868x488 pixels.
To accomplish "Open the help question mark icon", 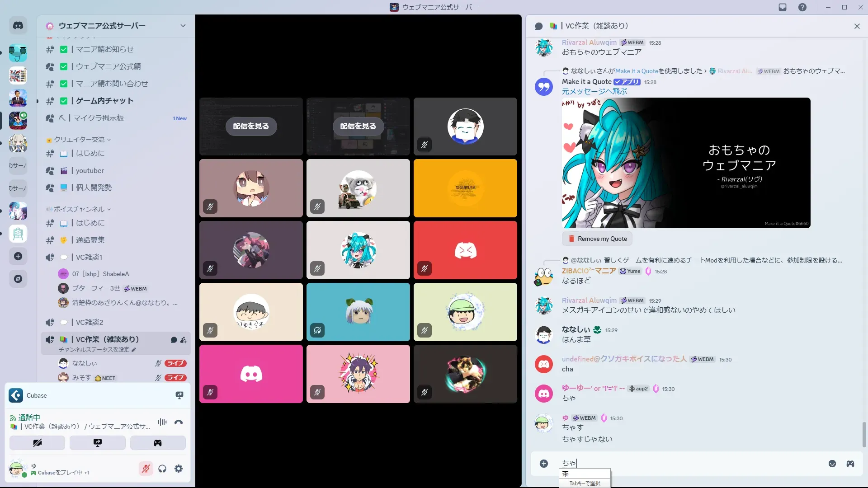I will point(802,7).
